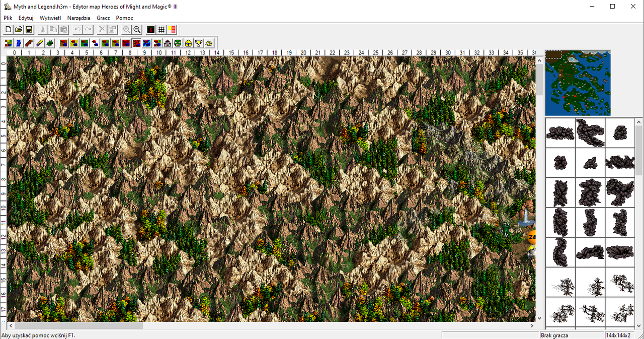Open a map file with folder icon
Image resolution: width=644 pixels, height=339 pixels.
click(19, 30)
